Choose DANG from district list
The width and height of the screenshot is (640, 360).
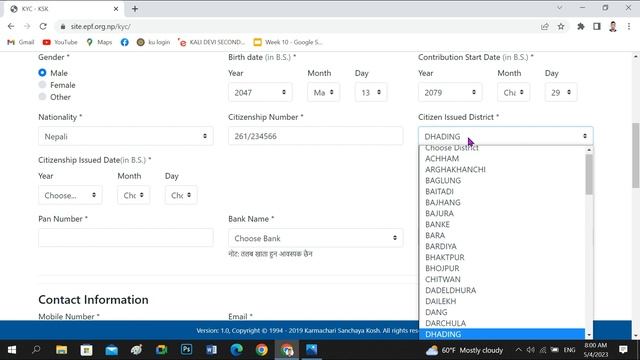tap(502, 312)
